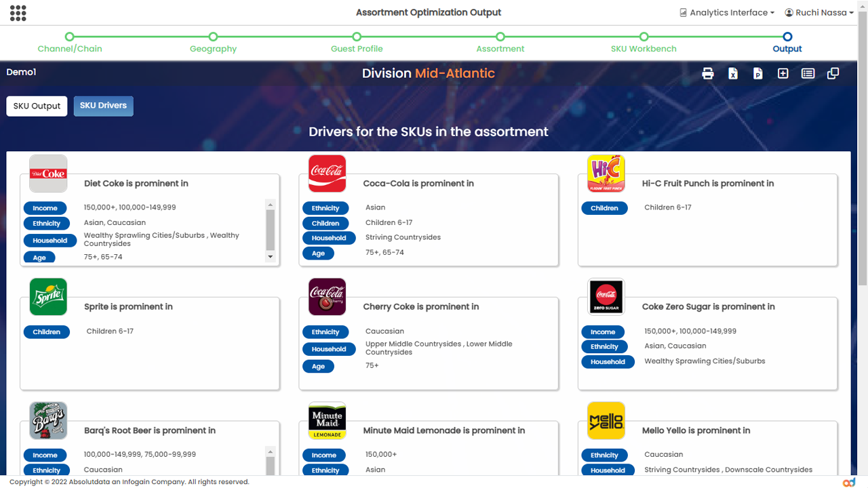The image size is (868, 488).
Task: Click Coca-Cola Ethnicity tag
Action: (325, 208)
